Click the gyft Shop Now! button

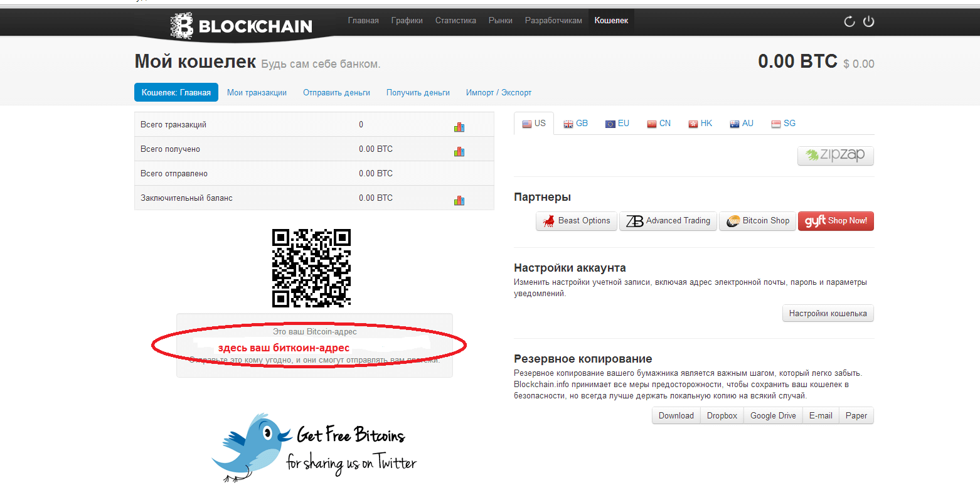836,221
